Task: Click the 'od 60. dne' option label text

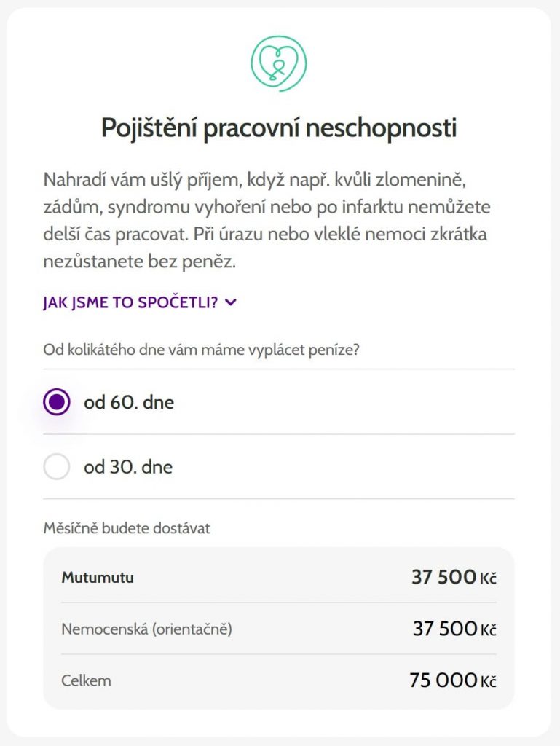Action: coord(127,401)
